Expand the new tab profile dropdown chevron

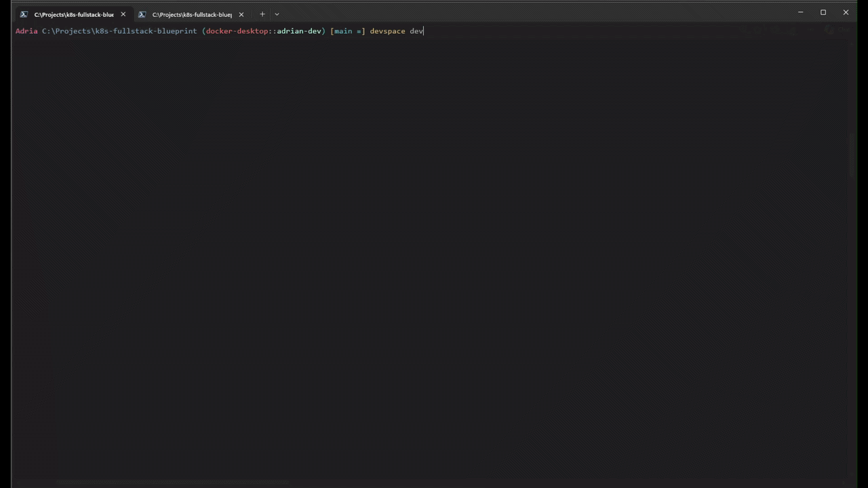(277, 14)
